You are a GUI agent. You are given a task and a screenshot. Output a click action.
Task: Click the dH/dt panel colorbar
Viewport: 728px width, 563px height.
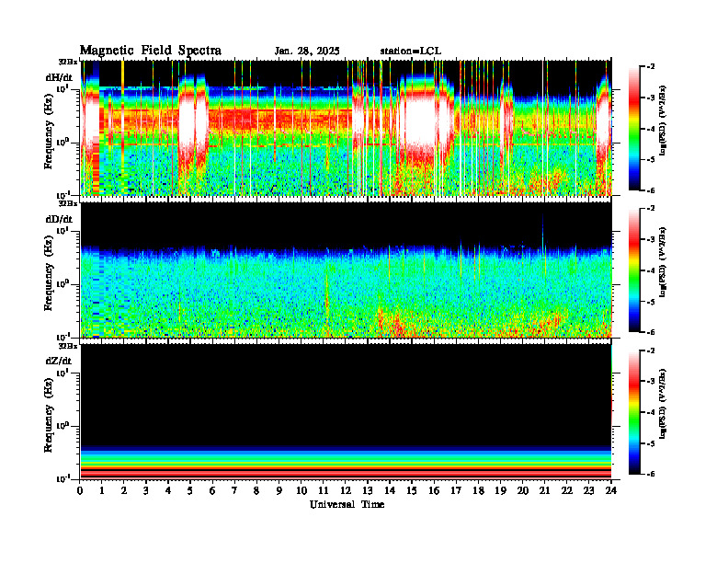tap(634, 129)
